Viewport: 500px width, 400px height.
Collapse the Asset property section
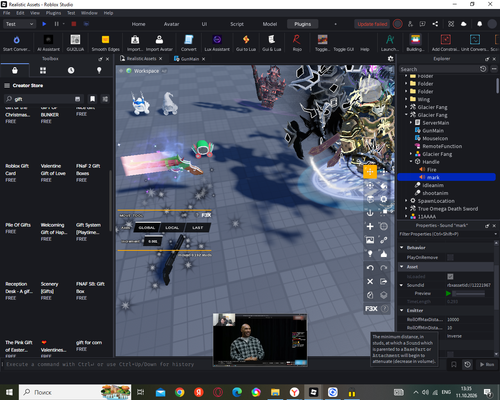[x=402, y=267]
